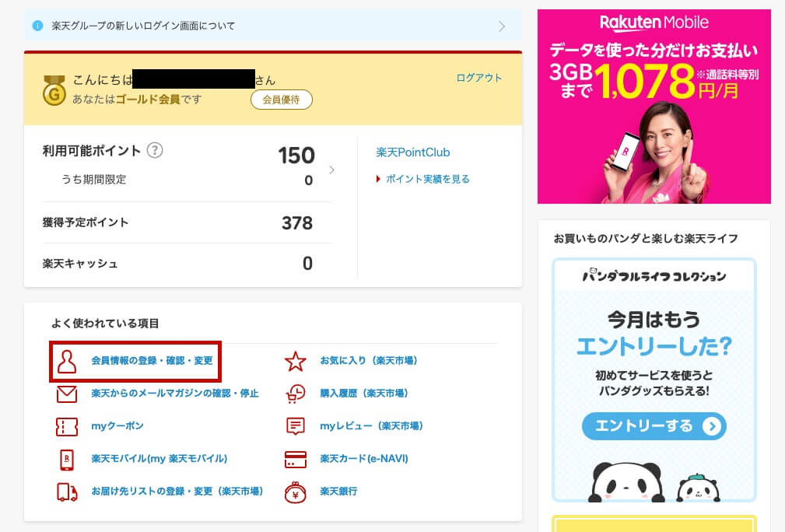Click the smartphone icon for 楽天モバイル
Image resolution: width=785 pixels, height=532 pixels.
tap(65, 459)
